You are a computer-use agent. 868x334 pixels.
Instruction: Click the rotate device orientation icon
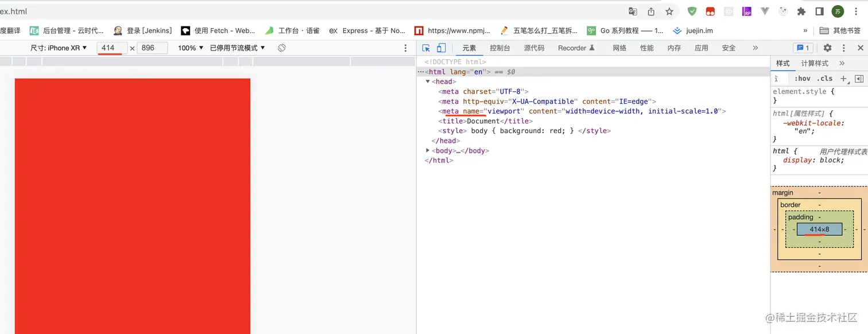(282, 48)
